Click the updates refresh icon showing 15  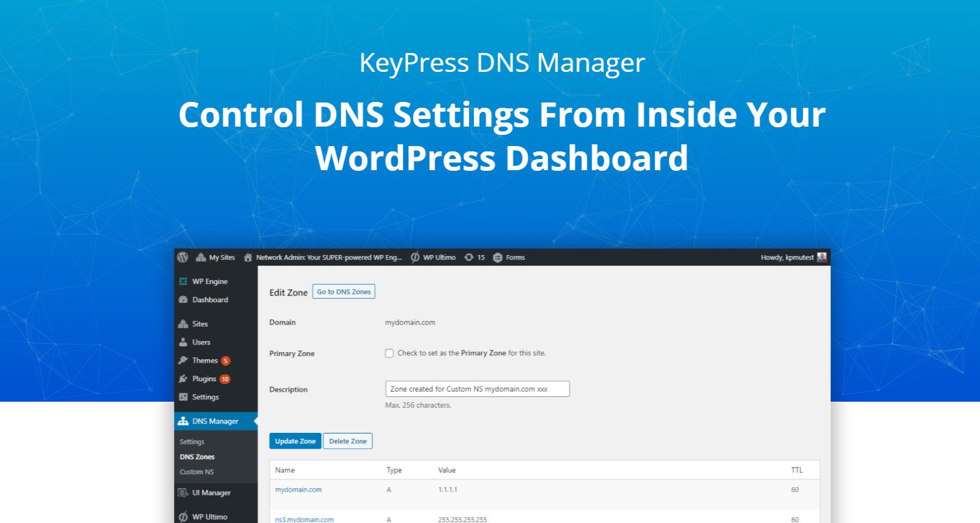[x=468, y=257]
